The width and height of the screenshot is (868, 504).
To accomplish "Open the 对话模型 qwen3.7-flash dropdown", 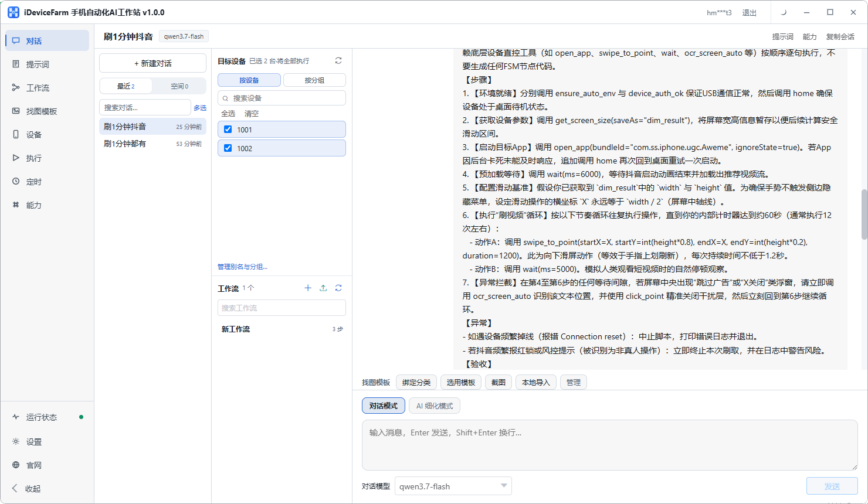I will pos(453,486).
